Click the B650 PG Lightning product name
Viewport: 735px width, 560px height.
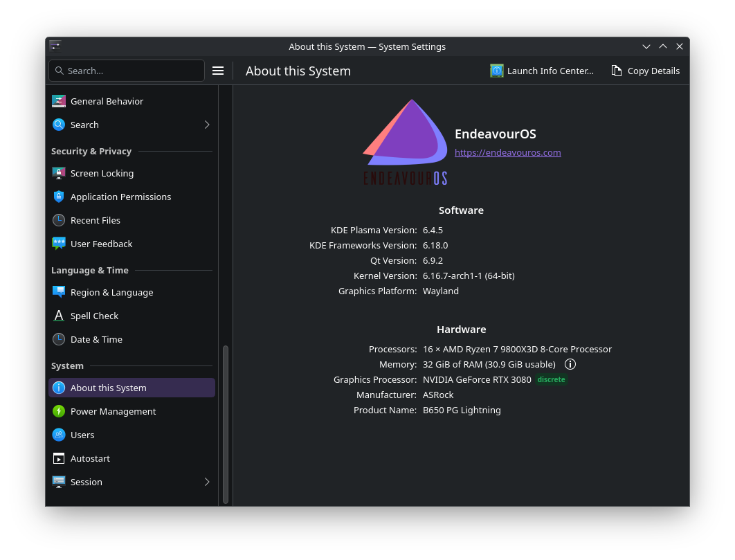click(462, 410)
